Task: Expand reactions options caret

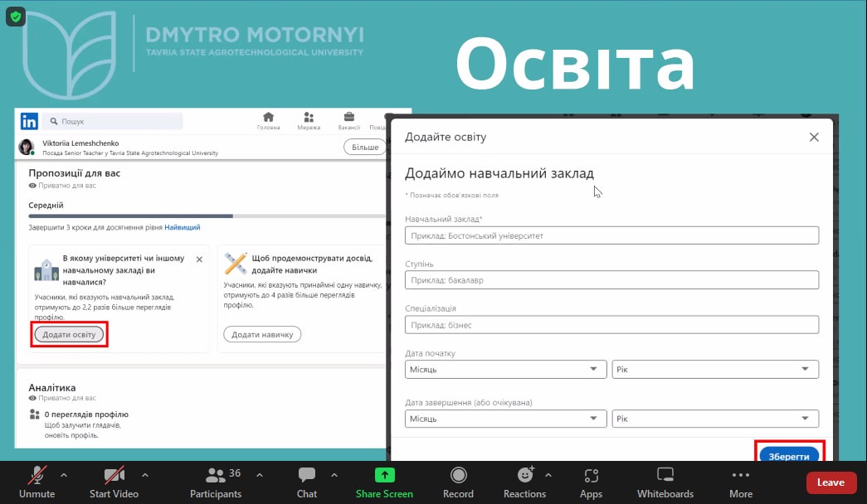Action: [x=548, y=475]
